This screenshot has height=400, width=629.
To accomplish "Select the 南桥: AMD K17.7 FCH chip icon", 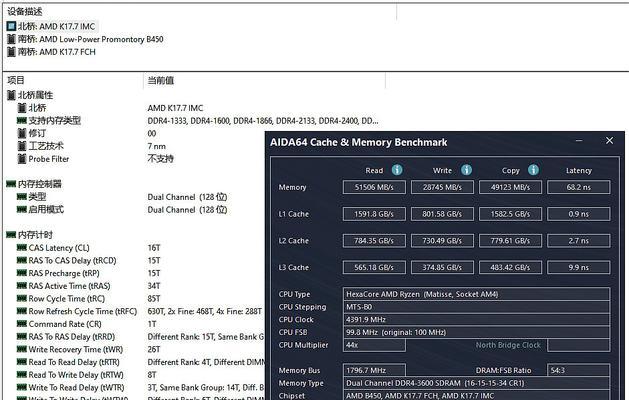I will tap(11, 52).
